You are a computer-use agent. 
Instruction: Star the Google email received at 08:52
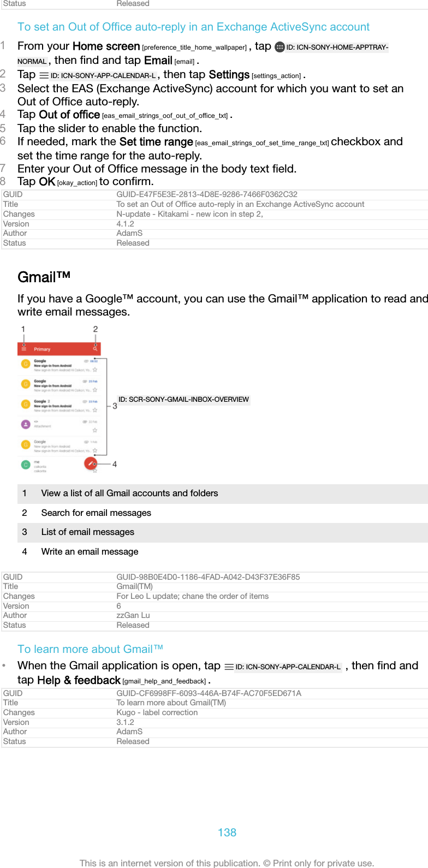pos(95,370)
